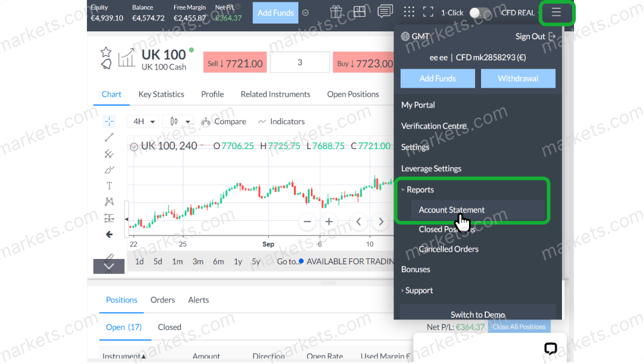644x364 pixels.
Task: Open the Closed positions tab
Action: point(169,327)
